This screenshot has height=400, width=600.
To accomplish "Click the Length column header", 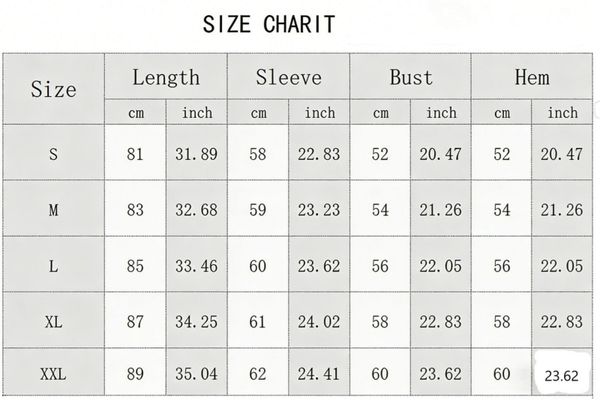I will point(166,77).
